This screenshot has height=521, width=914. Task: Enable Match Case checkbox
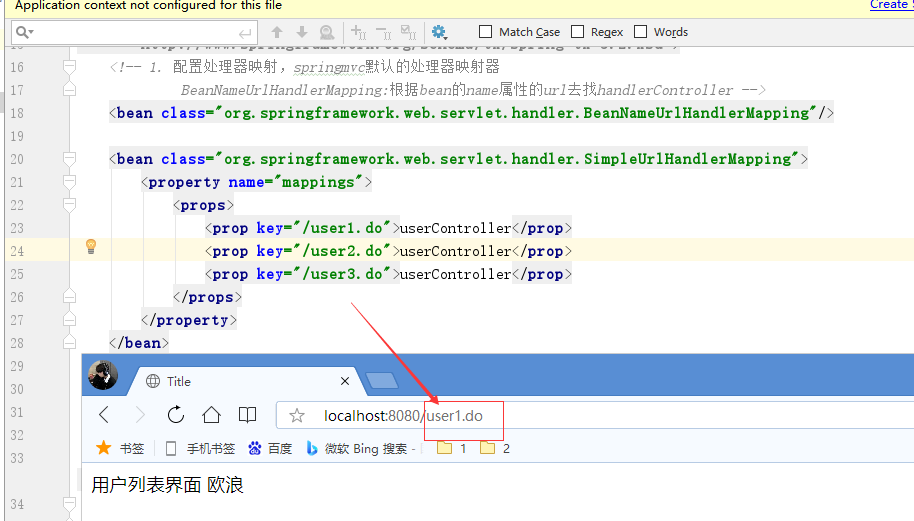486,31
